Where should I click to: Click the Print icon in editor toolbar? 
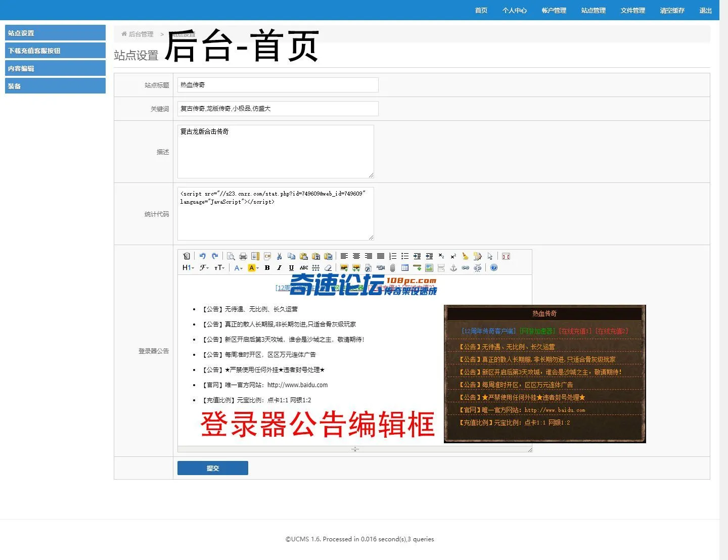tap(243, 256)
